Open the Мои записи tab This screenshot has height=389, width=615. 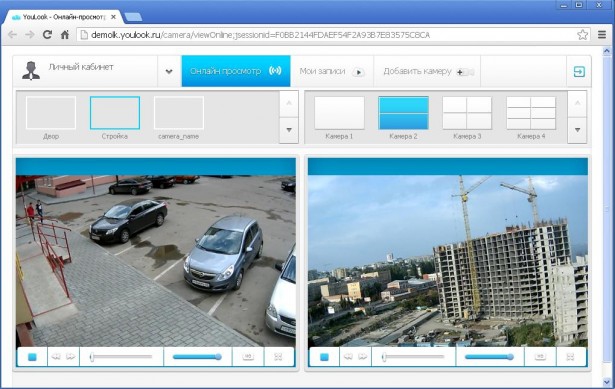tap(332, 71)
